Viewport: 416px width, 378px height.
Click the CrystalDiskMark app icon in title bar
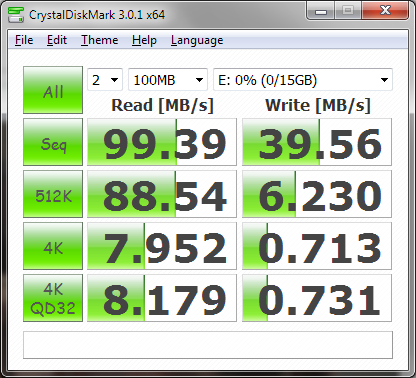click(15, 15)
